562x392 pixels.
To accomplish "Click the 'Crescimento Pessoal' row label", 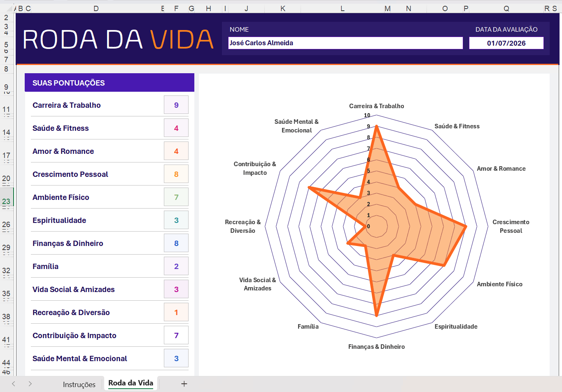I will (x=70, y=174).
